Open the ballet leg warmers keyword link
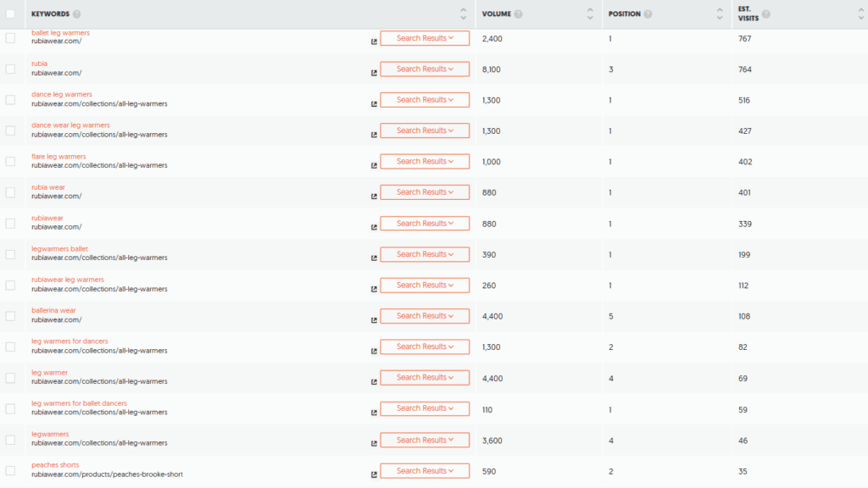The image size is (868, 488). pyautogui.click(x=60, y=33)
